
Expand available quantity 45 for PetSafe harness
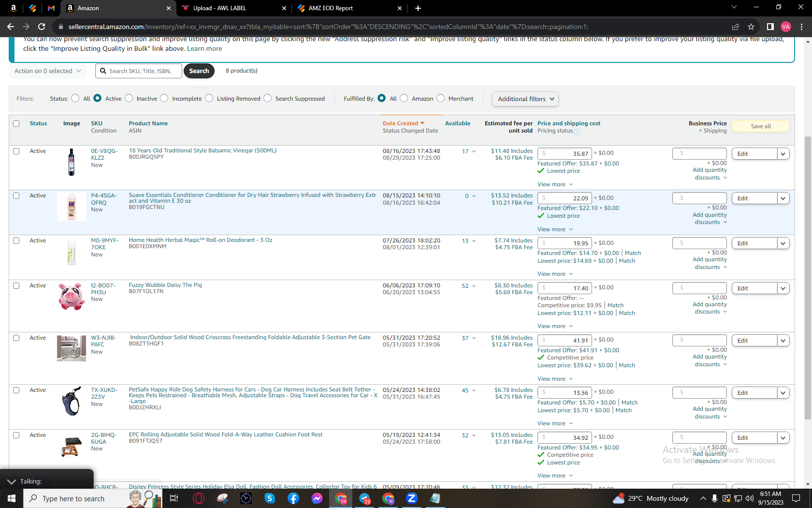(x=468, y=390)
